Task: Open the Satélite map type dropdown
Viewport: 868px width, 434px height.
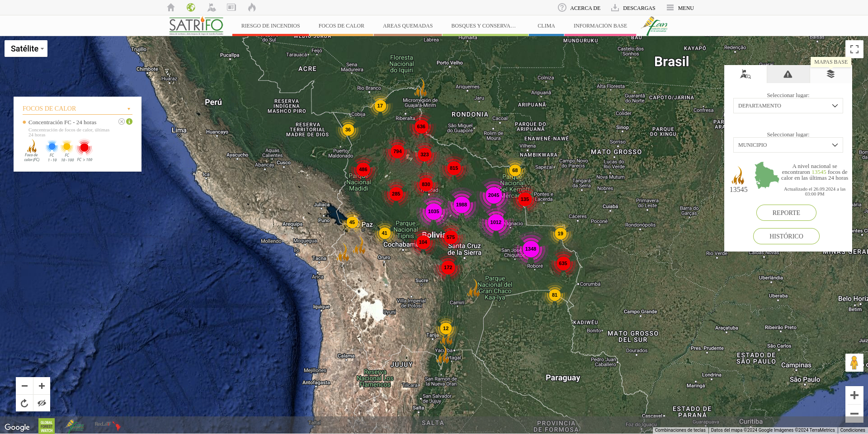Action: (x=26, y=49)
